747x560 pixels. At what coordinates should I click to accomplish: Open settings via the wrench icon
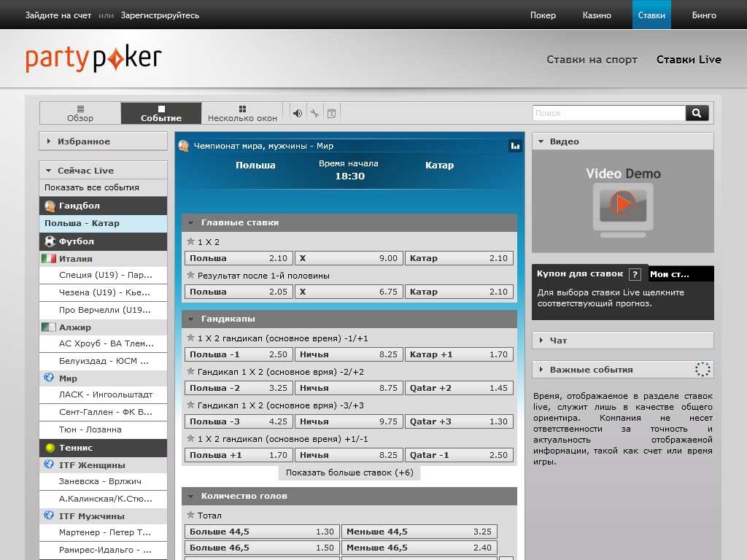(x=314, y=113)
